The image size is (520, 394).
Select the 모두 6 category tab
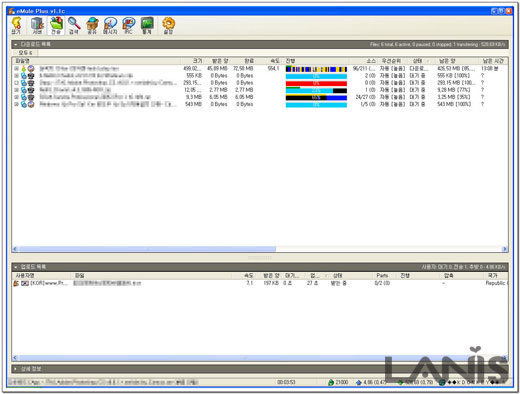[x=25, y=53]
